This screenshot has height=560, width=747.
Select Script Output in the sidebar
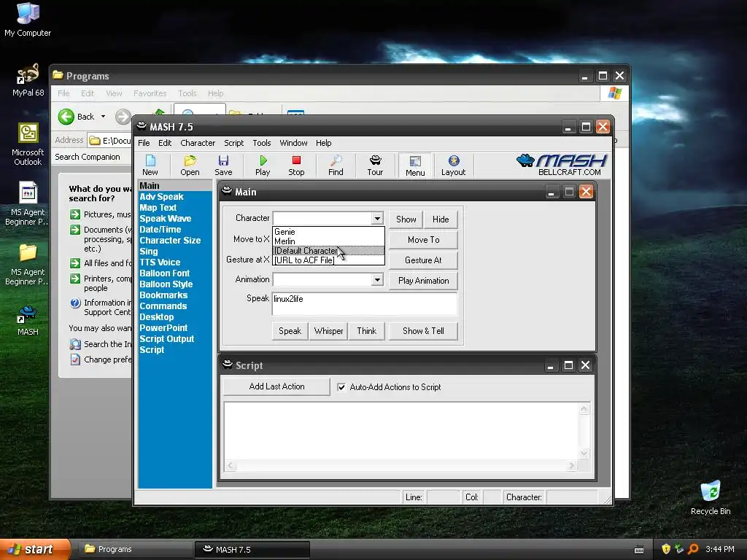(167, 339)
